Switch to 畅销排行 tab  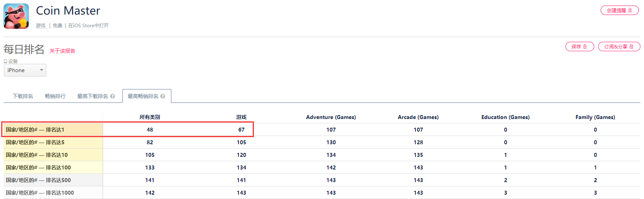click(55, 96)
